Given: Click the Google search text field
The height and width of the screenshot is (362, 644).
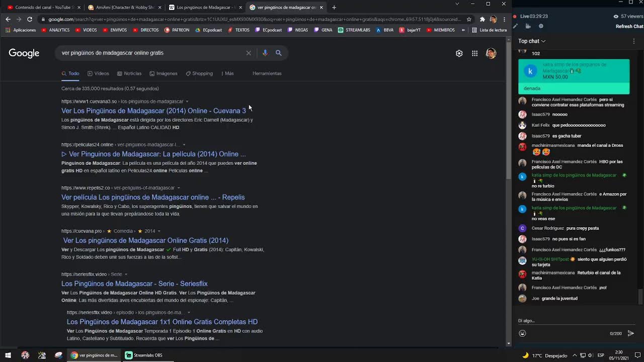Looking at the screenshot, I should point(151,53).
